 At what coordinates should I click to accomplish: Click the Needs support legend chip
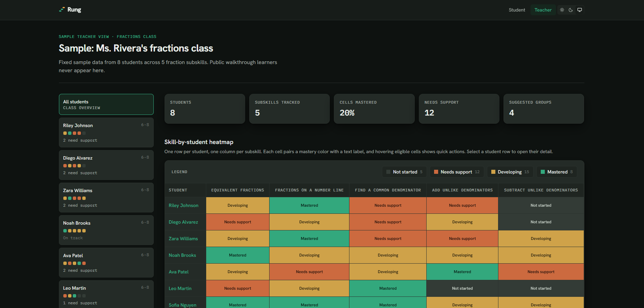point(457,172)
